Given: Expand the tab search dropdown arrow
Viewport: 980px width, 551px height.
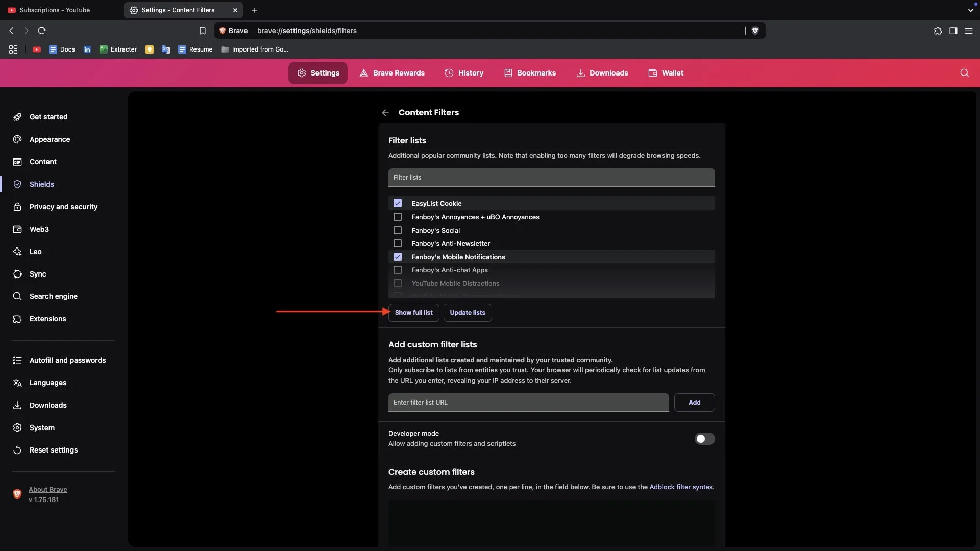Looking at the screenshot, I should click(x=970, y=10).
